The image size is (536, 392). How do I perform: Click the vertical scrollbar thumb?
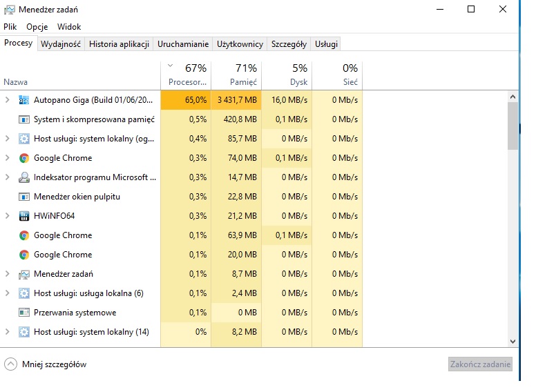pos(513,126)
